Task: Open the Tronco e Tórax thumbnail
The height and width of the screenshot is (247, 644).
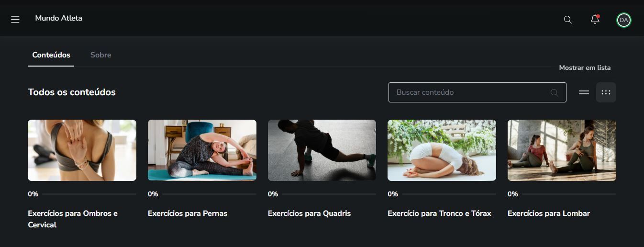Action: coord(442,150)
